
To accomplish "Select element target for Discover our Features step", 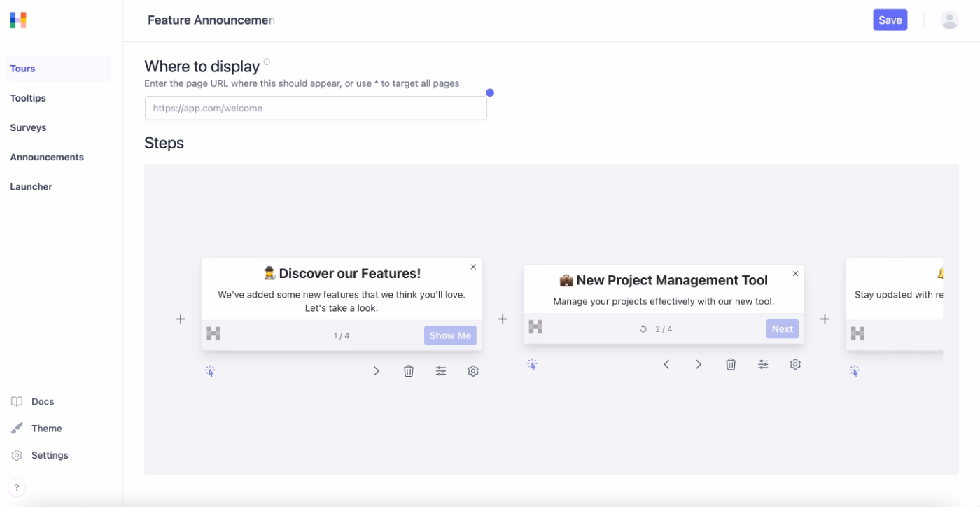I will point(210,371).
